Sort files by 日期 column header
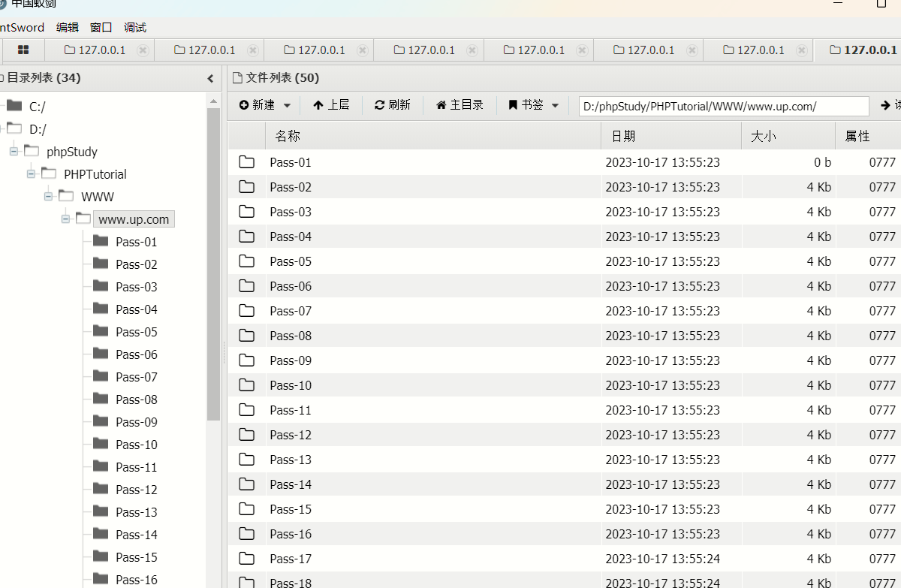Image resolution: width=901 pixels, height=588 pixels. pyautogui.click(x=670, y=136)
